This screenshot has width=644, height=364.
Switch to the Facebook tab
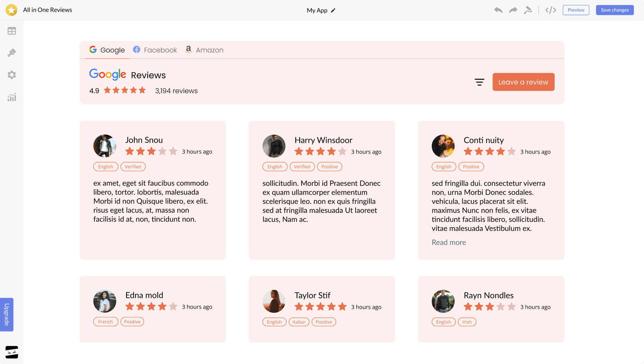pos(155,50)
